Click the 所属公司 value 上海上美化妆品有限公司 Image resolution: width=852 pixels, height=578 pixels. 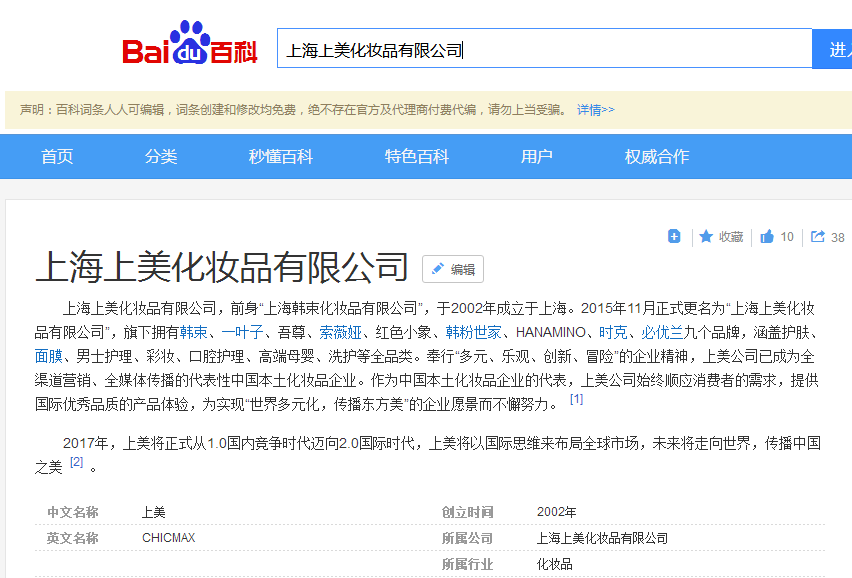tap(602, 538)
